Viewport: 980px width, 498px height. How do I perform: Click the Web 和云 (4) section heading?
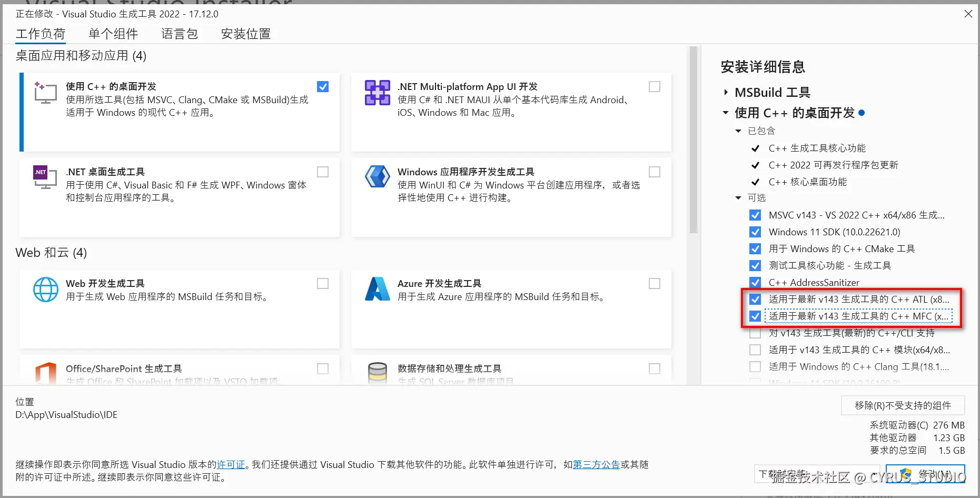51,253
